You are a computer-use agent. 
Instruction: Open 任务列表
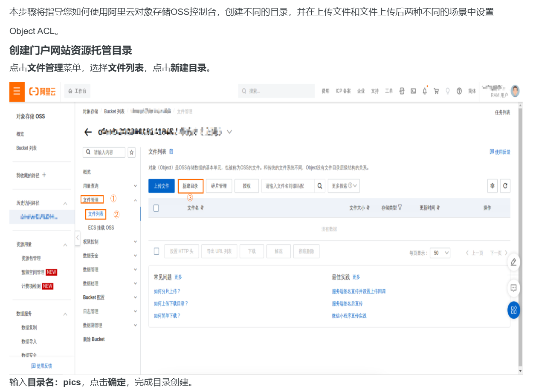(502, 112)
